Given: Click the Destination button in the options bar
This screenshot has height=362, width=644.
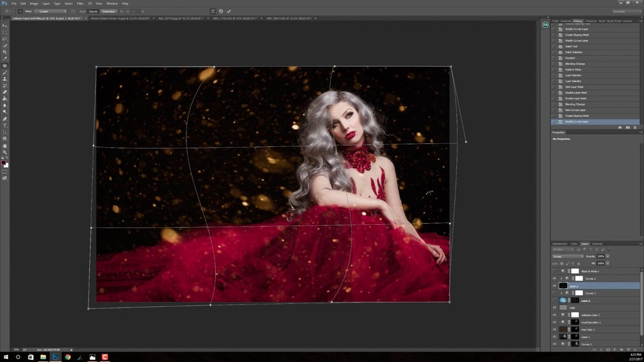Looking at the screenshot, I should click(109, 11).
